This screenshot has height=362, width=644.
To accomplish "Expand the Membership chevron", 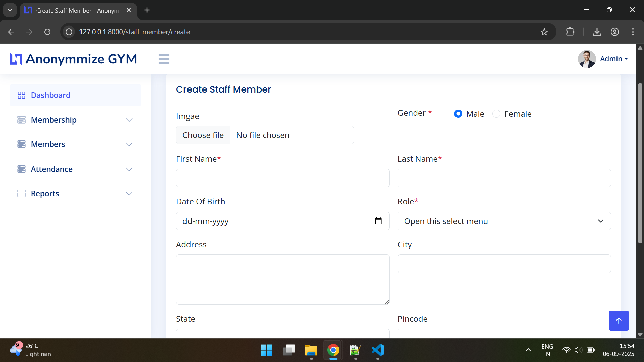I will (129, 120).
